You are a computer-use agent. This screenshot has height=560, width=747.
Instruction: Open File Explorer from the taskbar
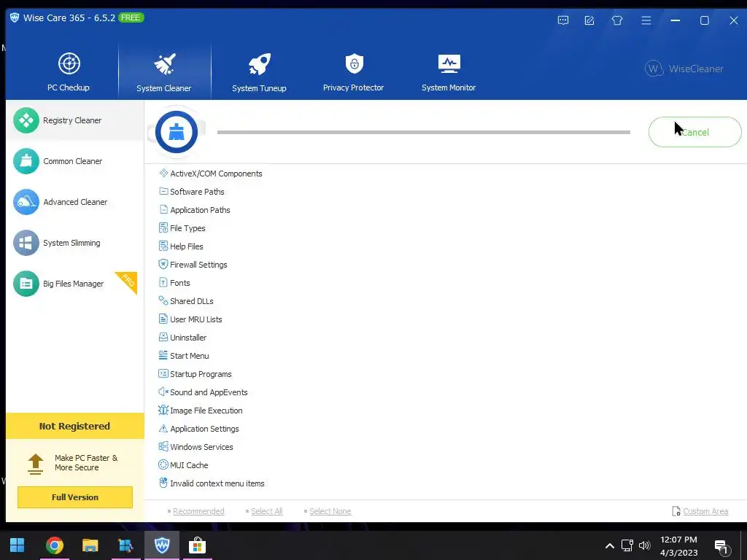pyautogui.click(x=90, y=545)
